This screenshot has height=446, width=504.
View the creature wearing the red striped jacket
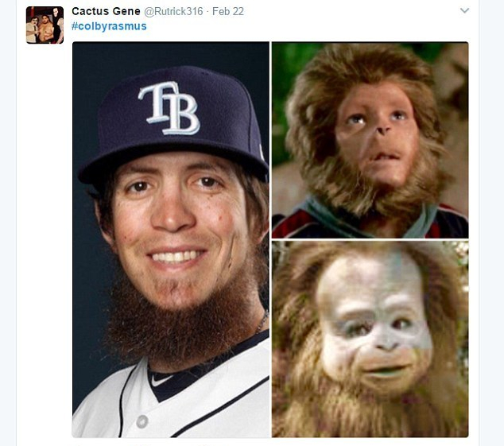click(x=370, y=140)
